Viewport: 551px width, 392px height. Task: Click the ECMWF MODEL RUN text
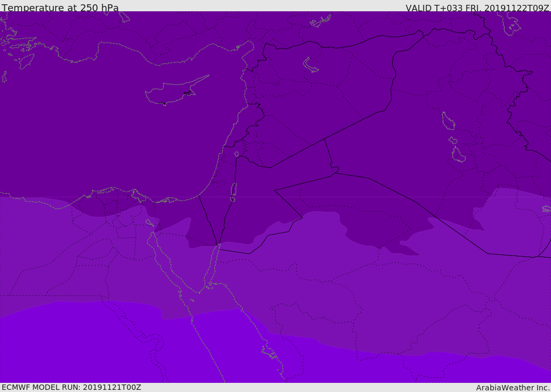pos(72,387)
